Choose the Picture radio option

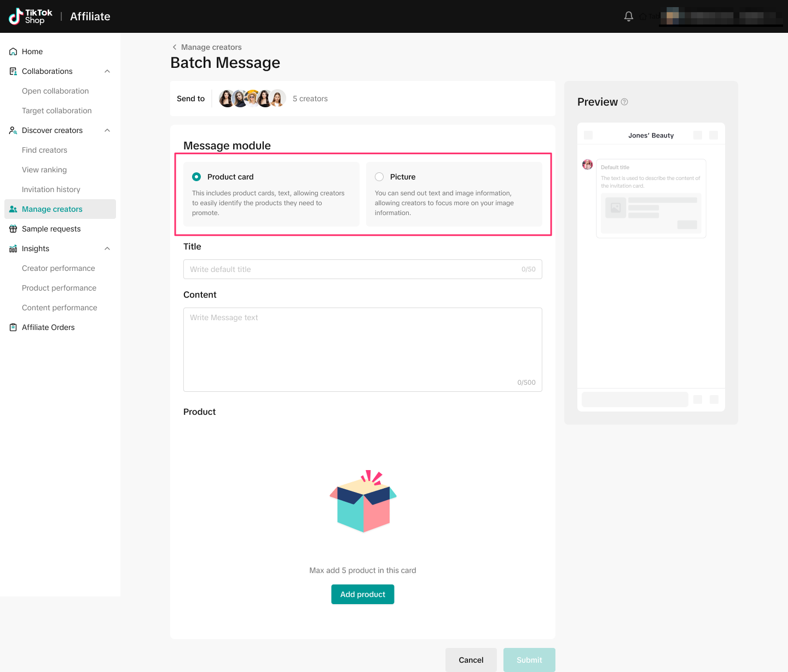(x=379, y=177)
